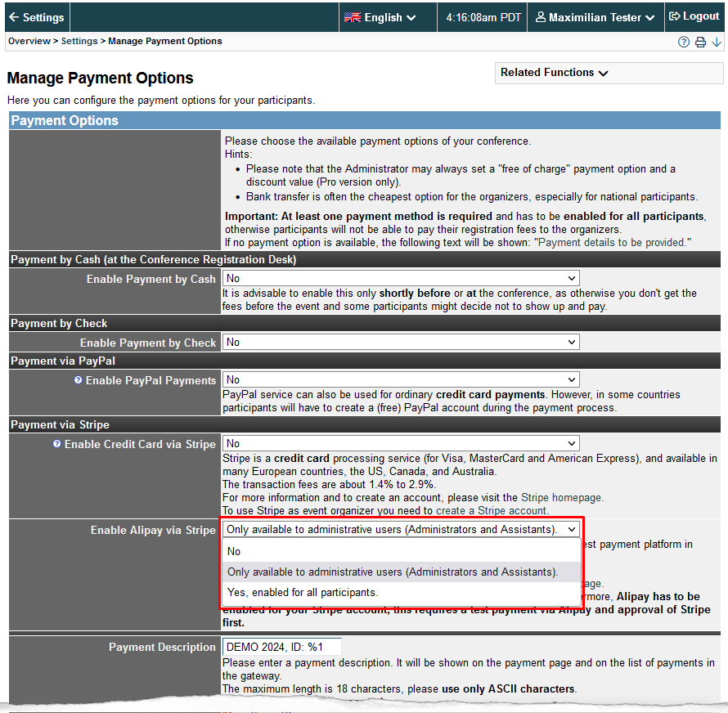
Task: Click the Logout button
Action: click(x=694, y=16)
